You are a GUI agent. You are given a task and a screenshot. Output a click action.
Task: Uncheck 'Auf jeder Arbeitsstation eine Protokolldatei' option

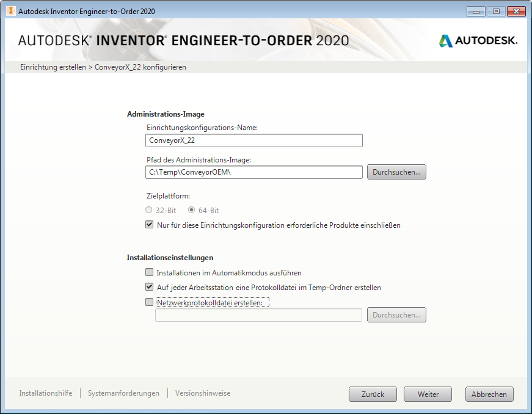click(149, 287)
